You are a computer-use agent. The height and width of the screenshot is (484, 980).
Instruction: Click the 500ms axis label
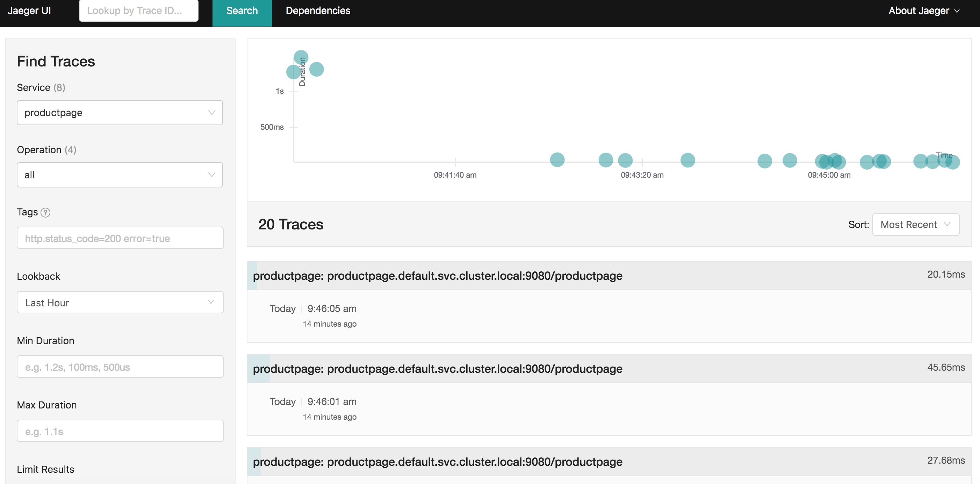272,127
